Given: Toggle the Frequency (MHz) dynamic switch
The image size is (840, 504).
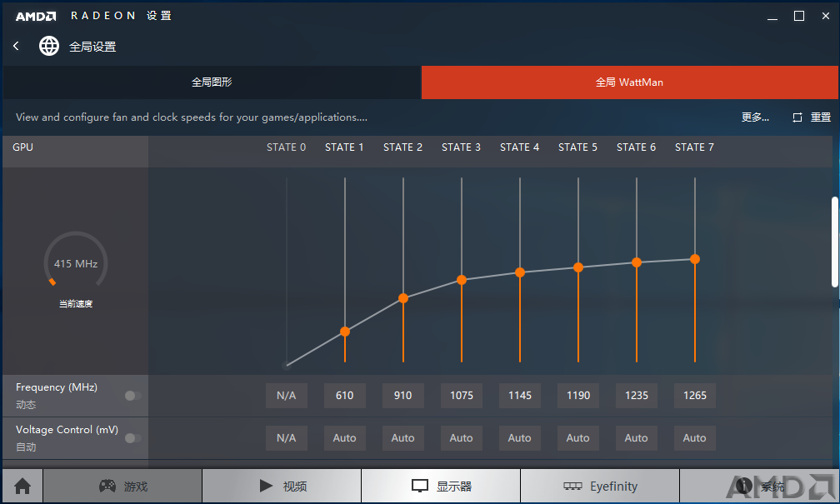Looking at the screenshot, I should pyautogui.click(x=132, y=396).
